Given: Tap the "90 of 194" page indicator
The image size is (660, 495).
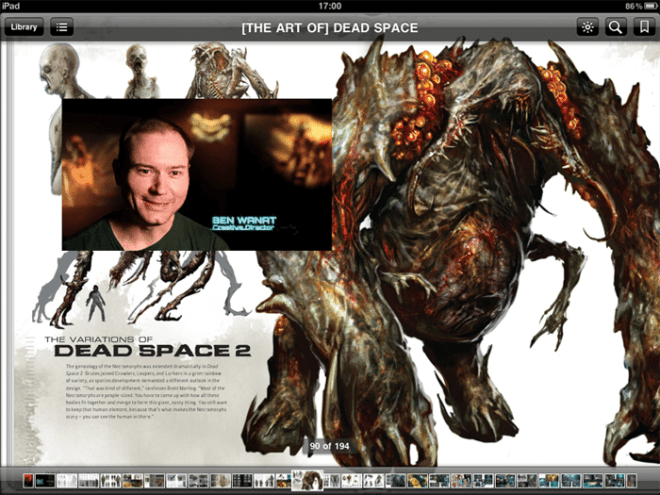Looking at the screenshot, I should coord(330,446).
